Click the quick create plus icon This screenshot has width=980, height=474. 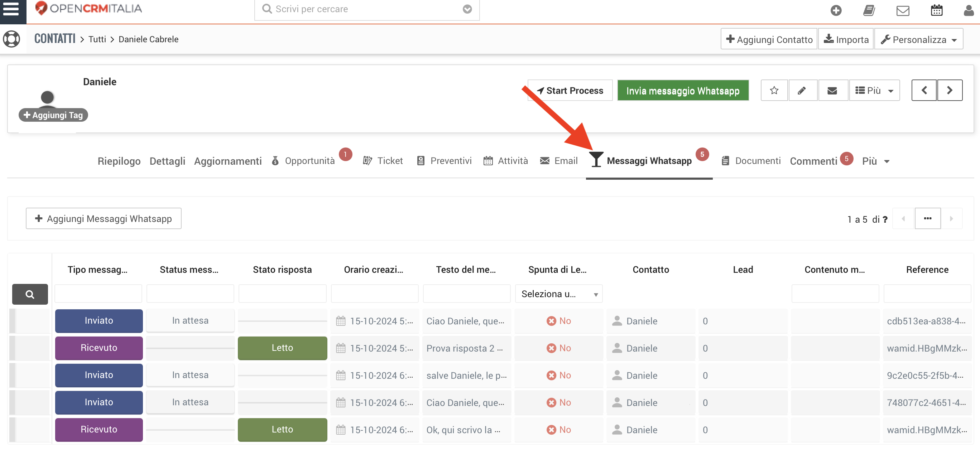[x=836, y=10]
